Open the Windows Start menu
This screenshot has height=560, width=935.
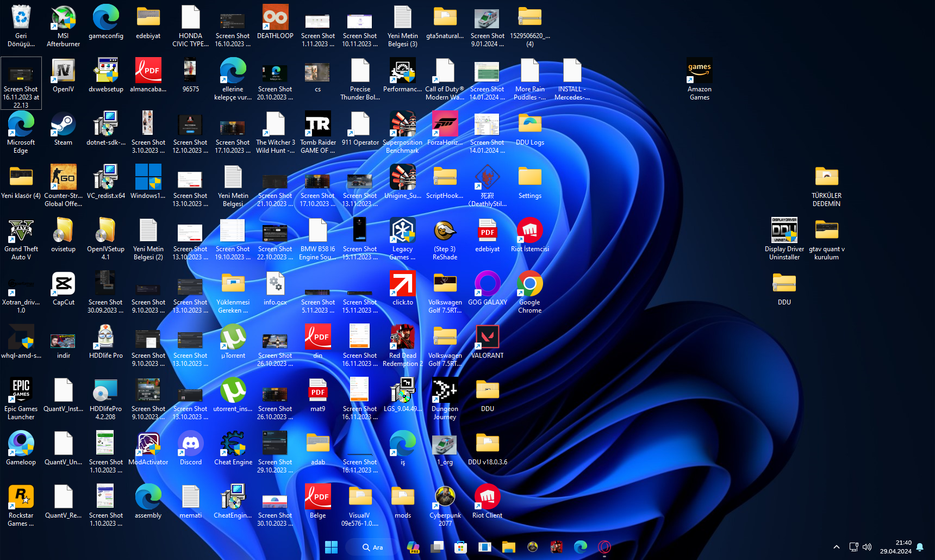click(x=331, y=547)
